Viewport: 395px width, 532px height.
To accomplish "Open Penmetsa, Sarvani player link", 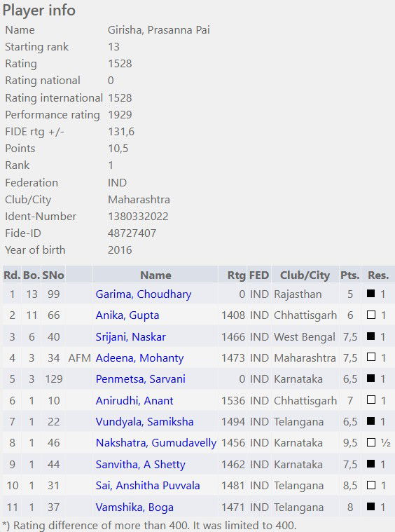I will point(140,379).
